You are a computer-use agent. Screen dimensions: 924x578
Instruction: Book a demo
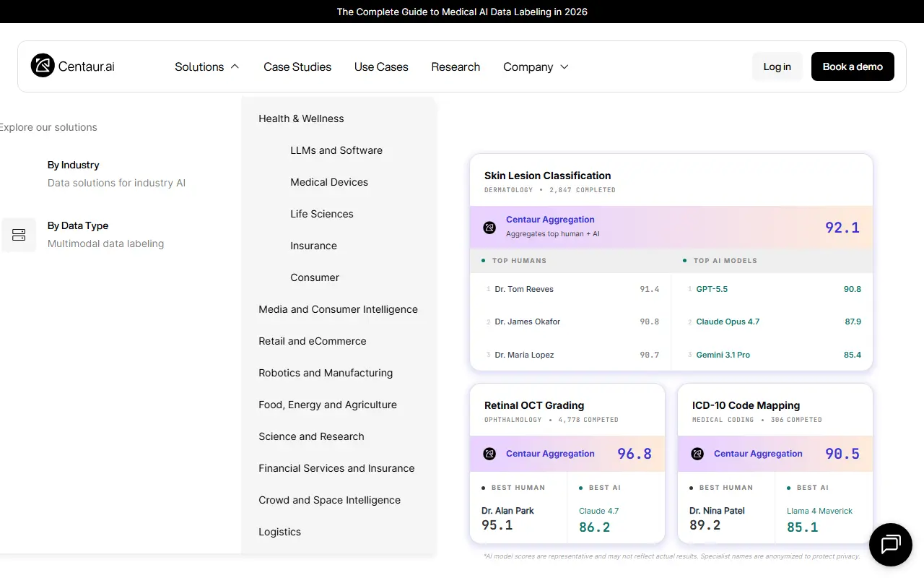point(853,66)
